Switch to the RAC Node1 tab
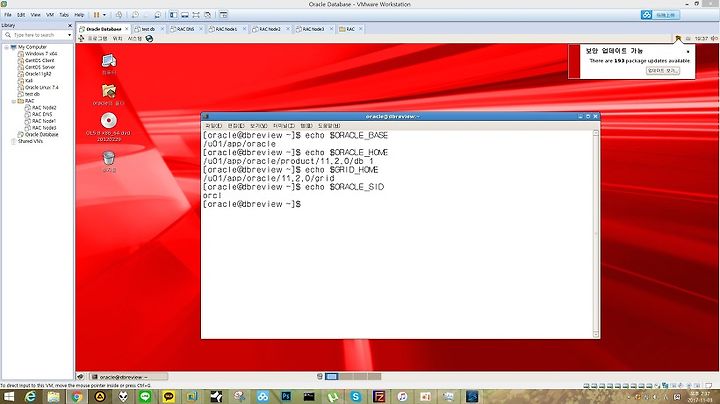The image size is (720, 404). click(x=226, y=29)
